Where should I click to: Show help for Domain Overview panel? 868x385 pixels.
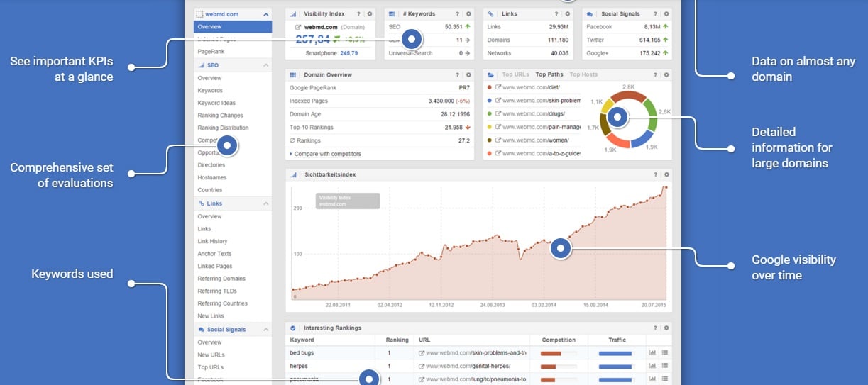tap(458, 74)
